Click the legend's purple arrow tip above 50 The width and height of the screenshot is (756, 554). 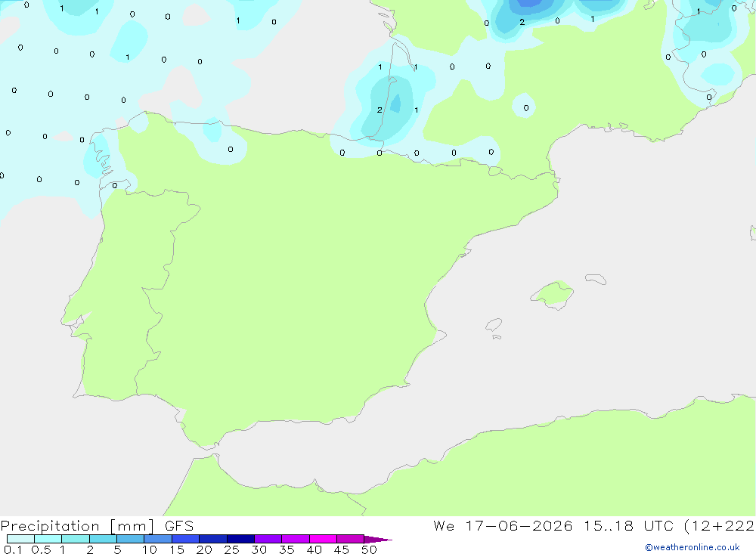(x=377, y=539)
